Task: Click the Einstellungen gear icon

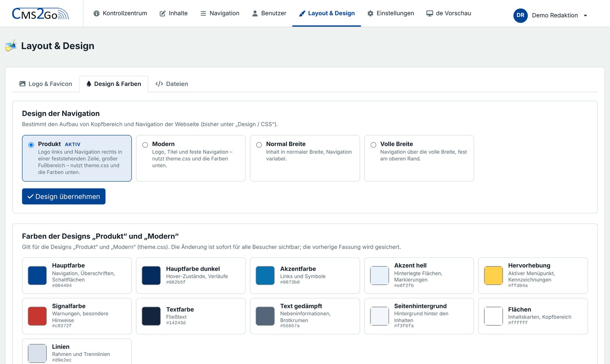Action: (370, 13)
